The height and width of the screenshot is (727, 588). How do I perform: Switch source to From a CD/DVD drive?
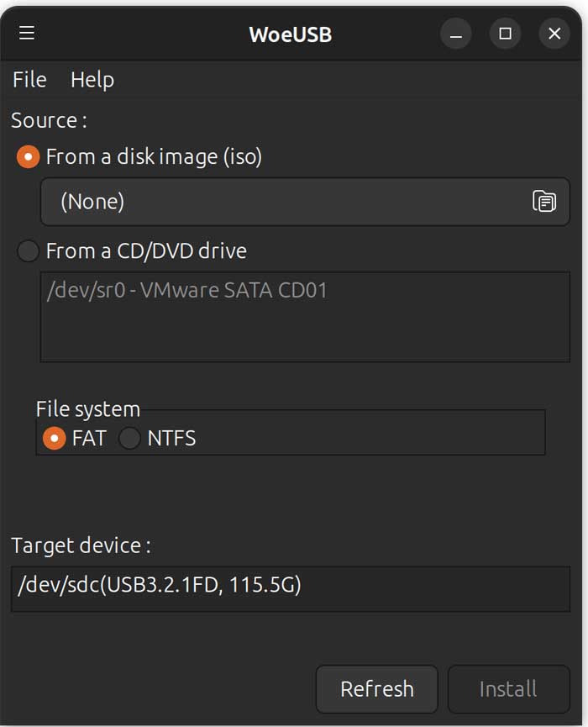27,250
